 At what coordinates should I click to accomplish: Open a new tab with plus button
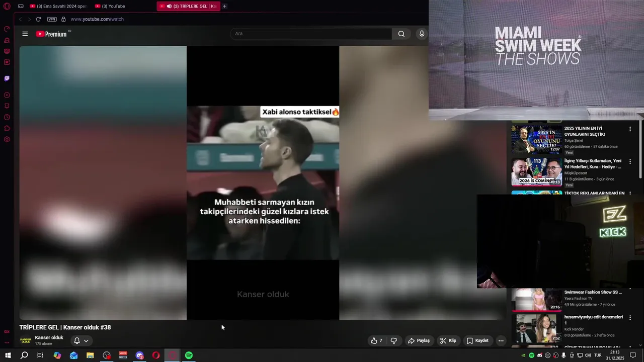(x=224, y=7)
